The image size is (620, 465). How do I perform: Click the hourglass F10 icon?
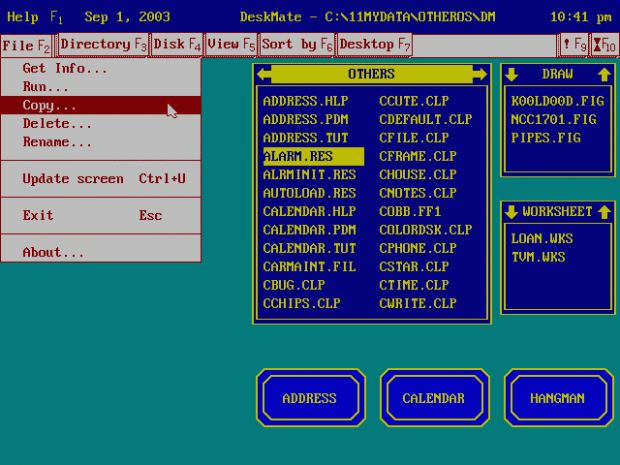click(x=603, y=45)
